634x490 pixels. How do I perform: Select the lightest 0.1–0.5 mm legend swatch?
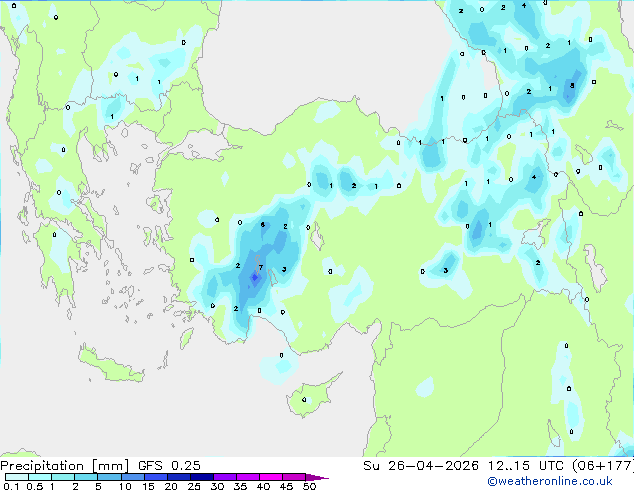(x=17, y=477)
